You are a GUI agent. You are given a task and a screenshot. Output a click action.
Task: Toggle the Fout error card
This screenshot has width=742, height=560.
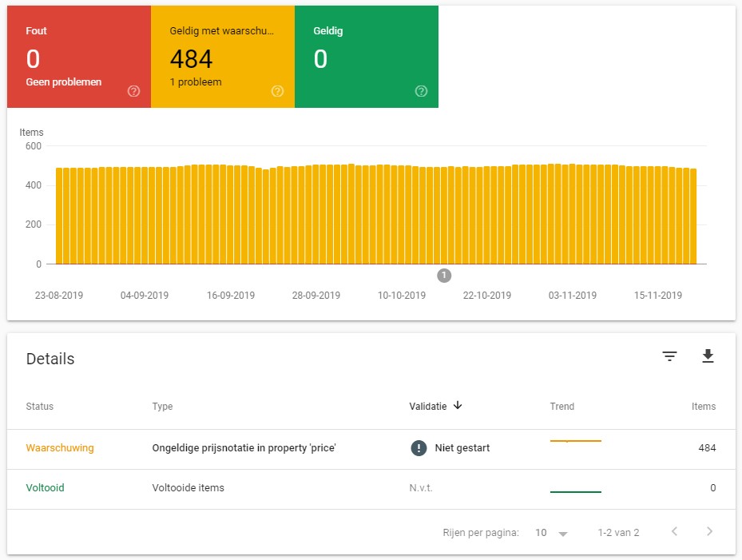[78, 56]
